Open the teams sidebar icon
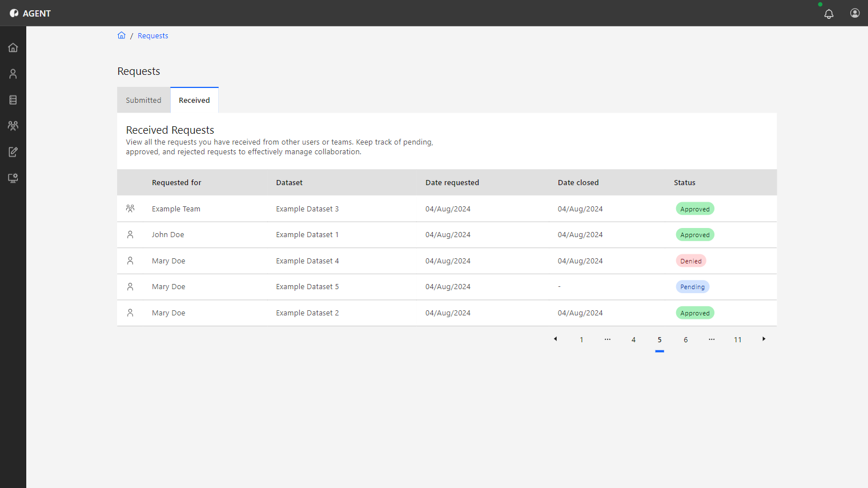This screenshot has width=868, height=488. pyautogui.click(x=13, y=126)
